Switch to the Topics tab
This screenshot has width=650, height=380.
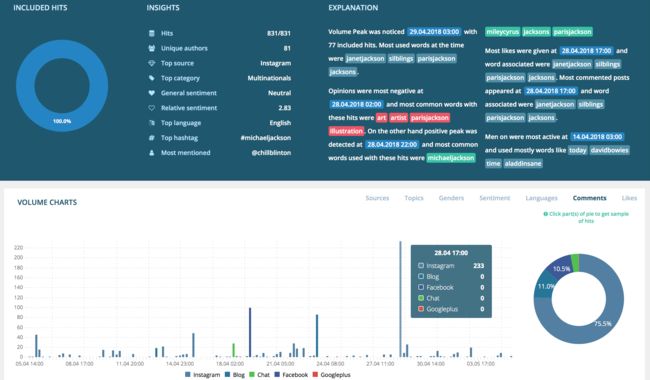414,198
